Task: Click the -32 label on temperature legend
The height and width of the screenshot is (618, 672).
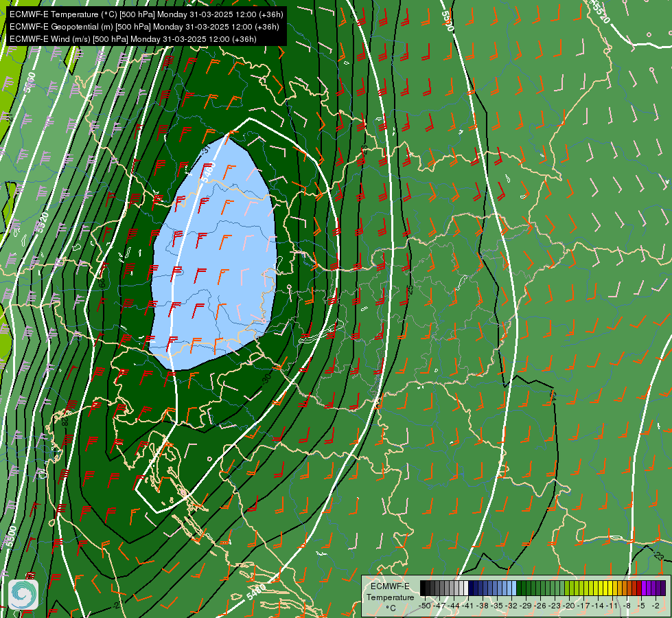Action: pos(511,606)
